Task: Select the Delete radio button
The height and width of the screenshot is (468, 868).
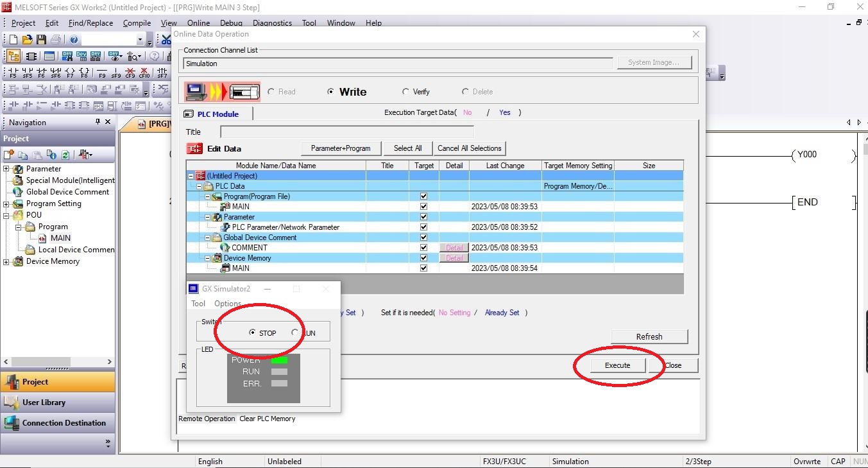Action: (465, 92)
